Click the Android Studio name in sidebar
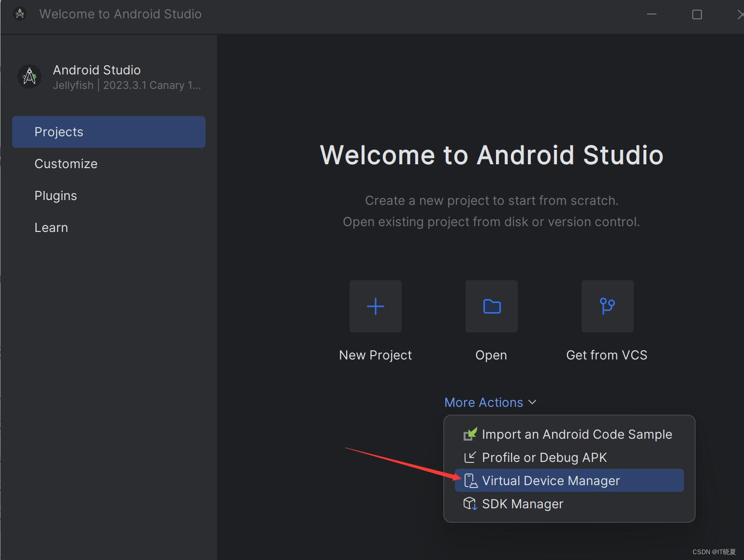The height and width of the screenshot is (560, 744). pos(97,70)
